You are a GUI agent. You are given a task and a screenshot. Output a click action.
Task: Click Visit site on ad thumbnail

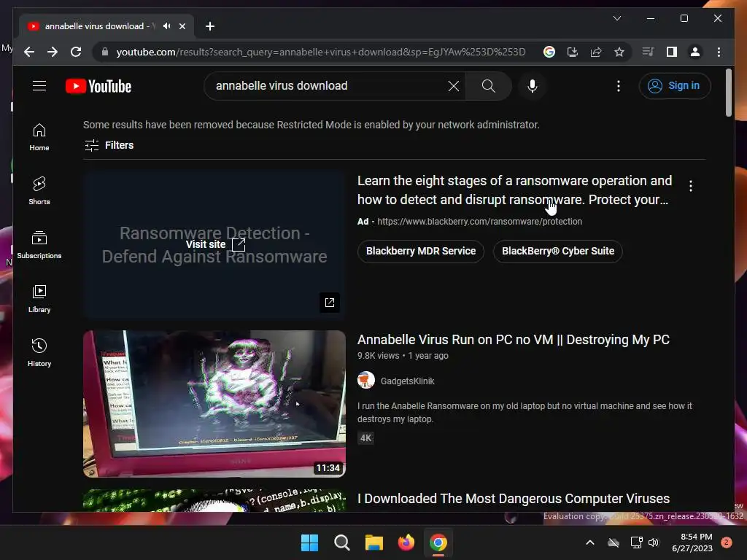(x=215, y=244)
